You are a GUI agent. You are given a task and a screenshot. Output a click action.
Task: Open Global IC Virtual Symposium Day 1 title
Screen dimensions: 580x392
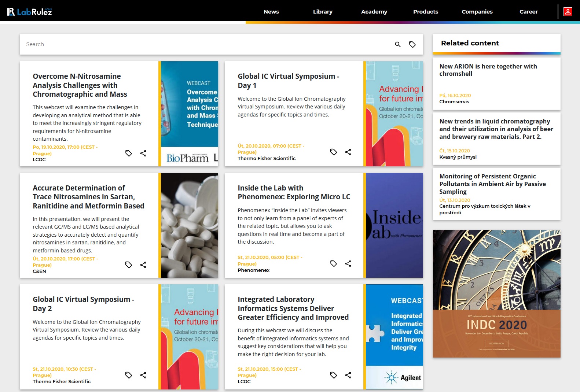click(x=289, y=81)
